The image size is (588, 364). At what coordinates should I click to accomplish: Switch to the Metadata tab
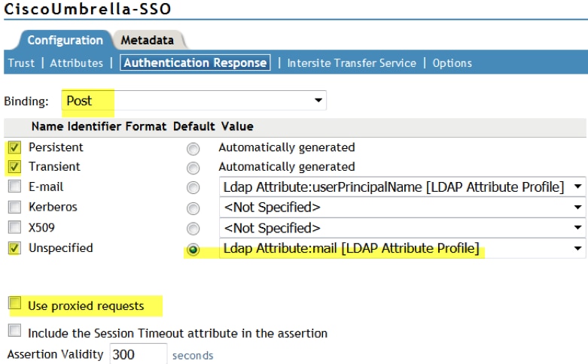click(x=148, y=40)
